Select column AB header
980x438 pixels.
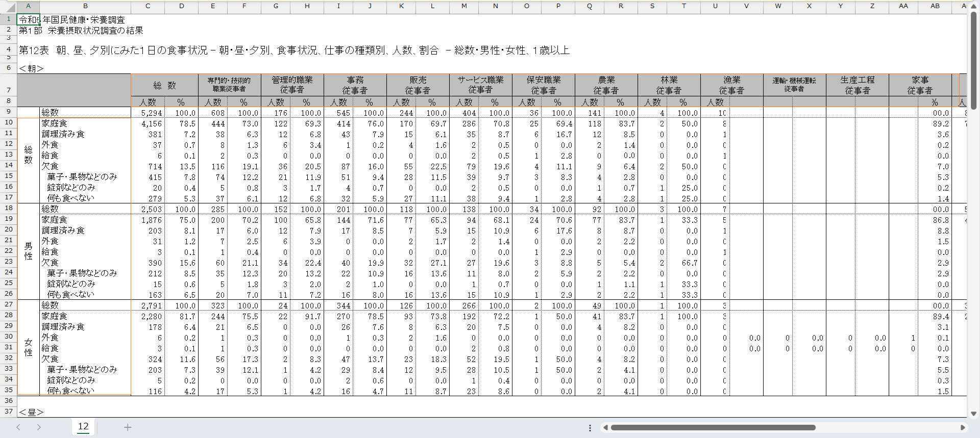coord(935,6)
